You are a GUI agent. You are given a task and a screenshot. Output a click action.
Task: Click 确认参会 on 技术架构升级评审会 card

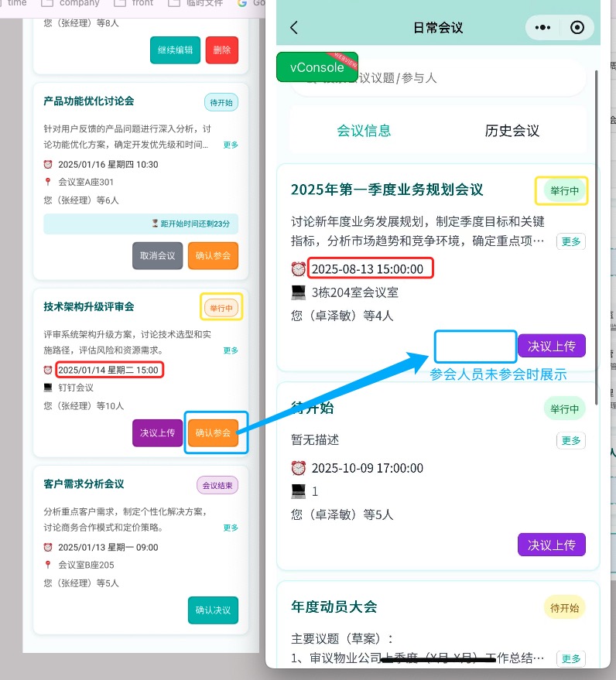pos(213,432)
